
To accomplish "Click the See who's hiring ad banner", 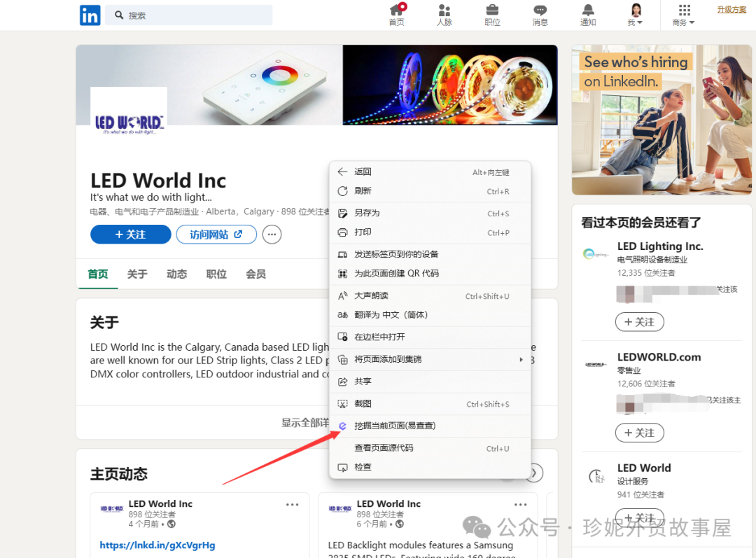I will (661, 120).
